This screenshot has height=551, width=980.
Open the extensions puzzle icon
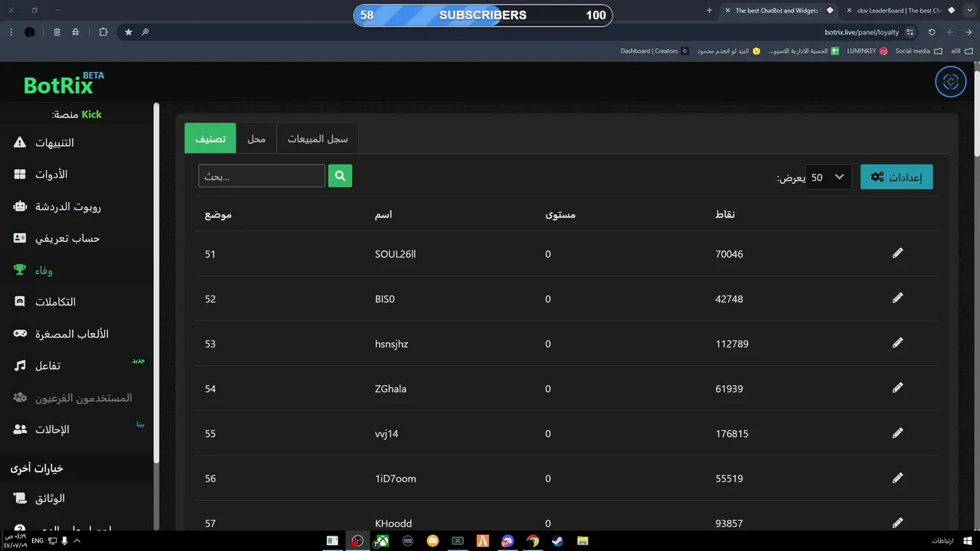(x=103, y=32)
